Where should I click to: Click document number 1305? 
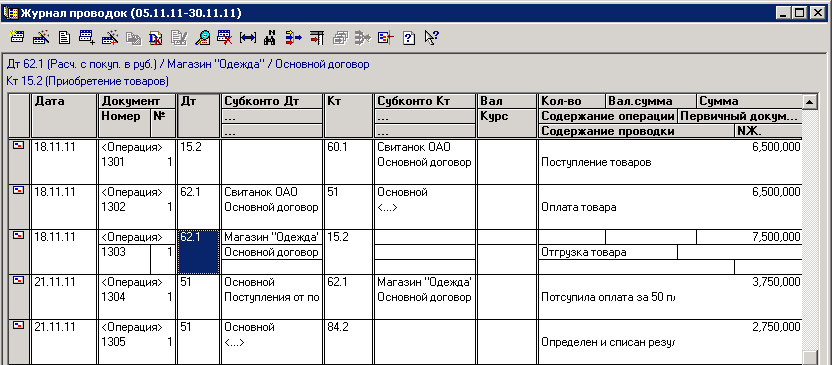point(114,343)
